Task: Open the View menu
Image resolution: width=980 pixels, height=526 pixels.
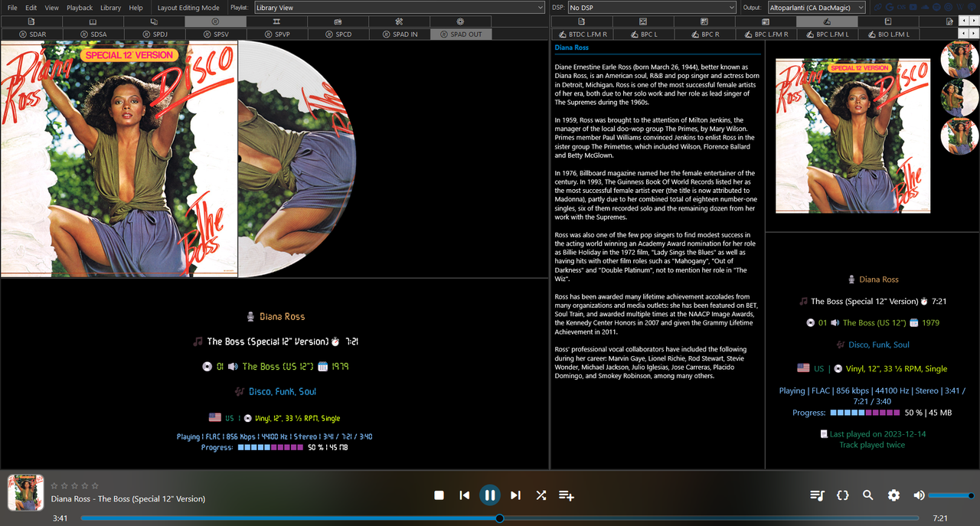Action: point(51,8)
